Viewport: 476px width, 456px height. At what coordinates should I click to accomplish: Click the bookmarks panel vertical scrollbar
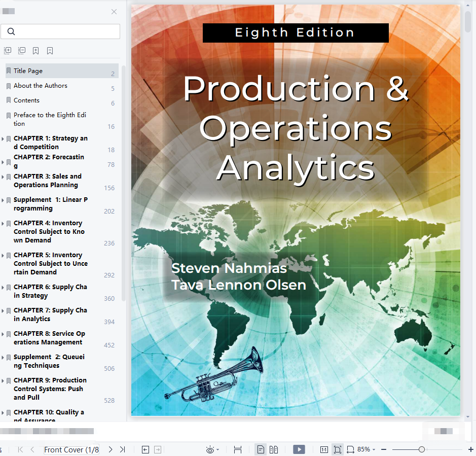point(124,183)
